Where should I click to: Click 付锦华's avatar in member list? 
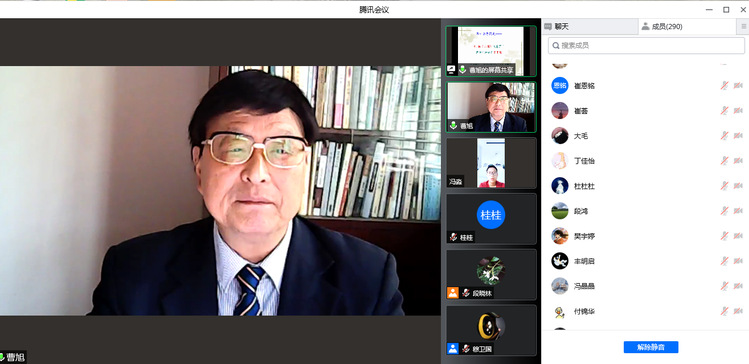(560, 312)
